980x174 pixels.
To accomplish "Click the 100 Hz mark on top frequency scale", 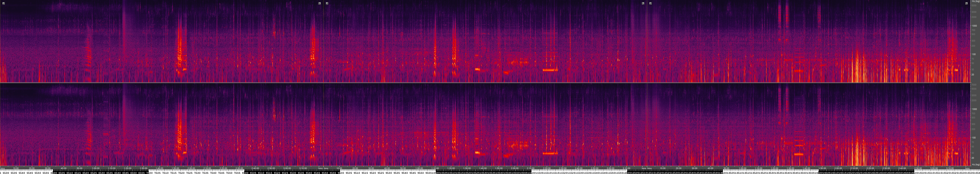I will (x=974, y=54).
